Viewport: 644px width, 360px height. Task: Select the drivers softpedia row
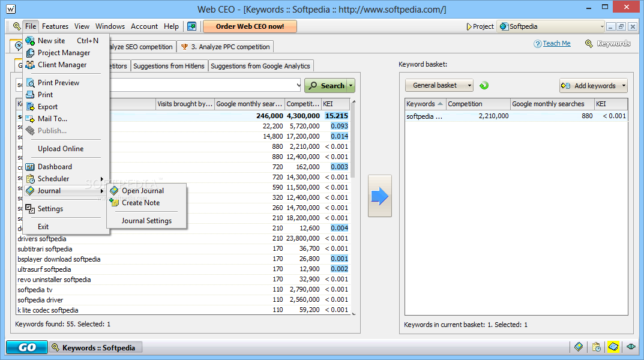click(183, 238)
